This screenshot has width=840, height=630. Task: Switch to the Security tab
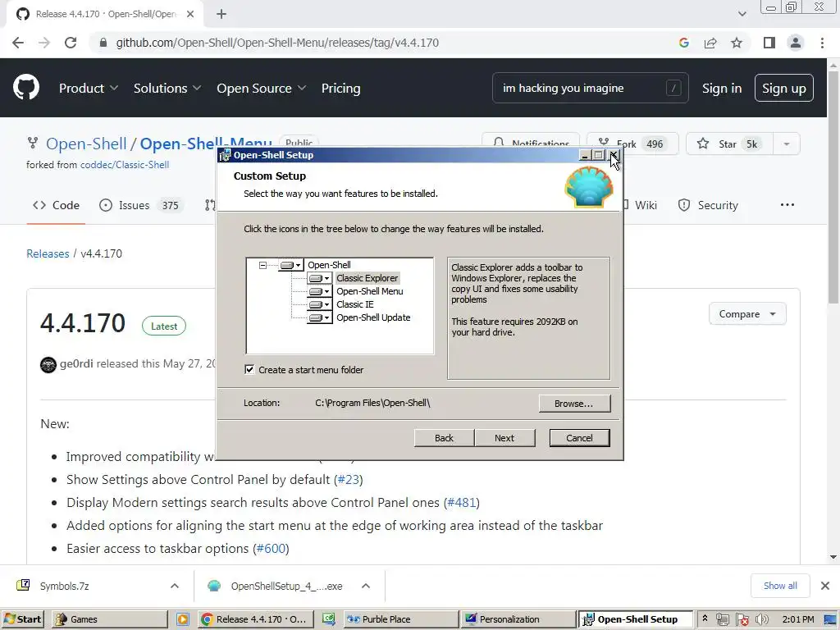708,205
